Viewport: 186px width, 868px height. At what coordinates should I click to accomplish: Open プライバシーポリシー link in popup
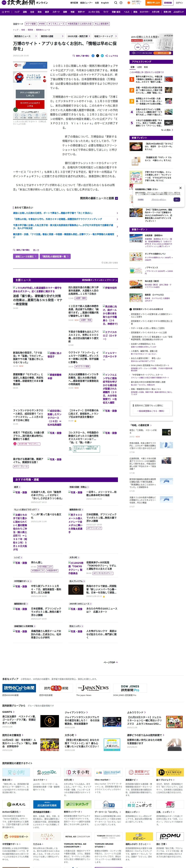click(159, 199)
